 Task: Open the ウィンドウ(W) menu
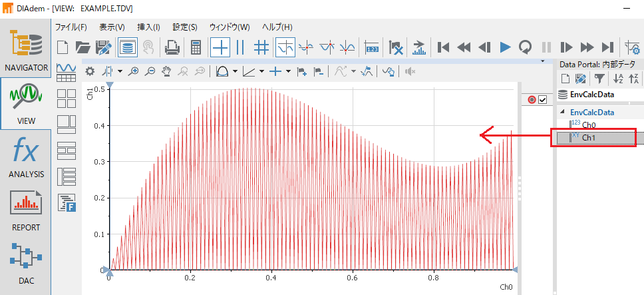coord(229,27)
